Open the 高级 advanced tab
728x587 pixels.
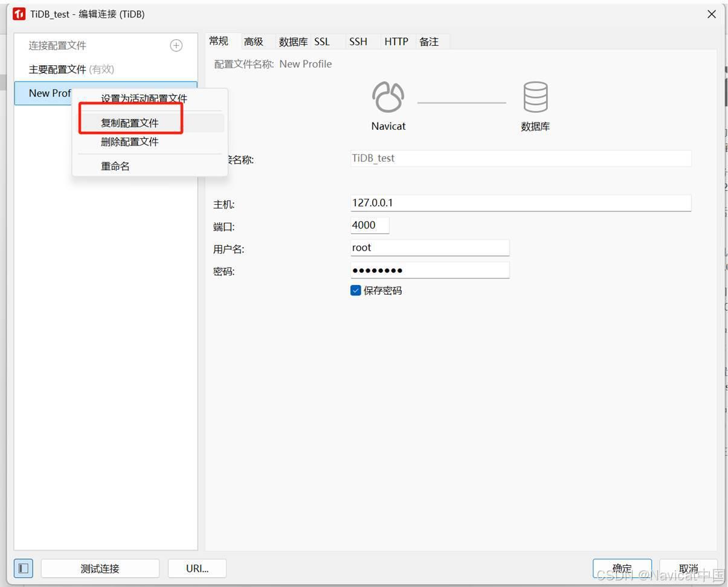point(254,42)
